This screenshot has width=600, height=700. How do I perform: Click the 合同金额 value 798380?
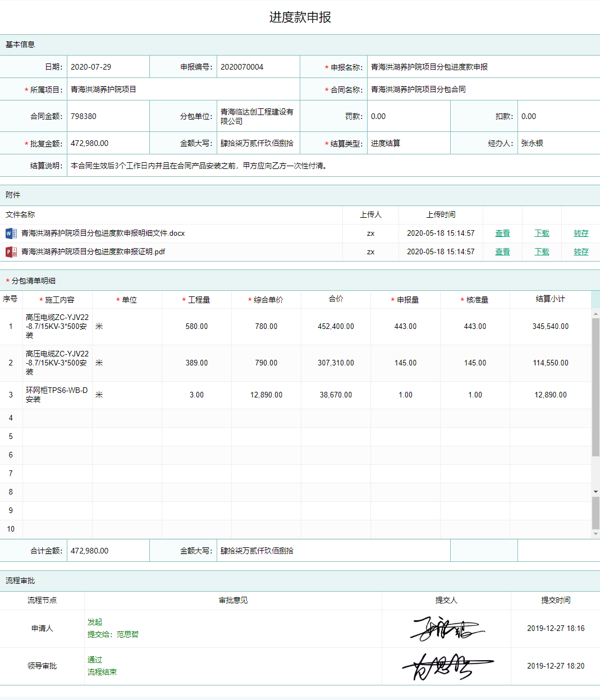[x=108, y=116]
